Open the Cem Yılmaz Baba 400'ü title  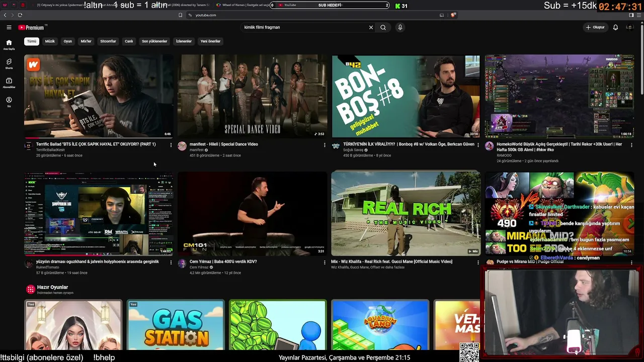point(223,261)
